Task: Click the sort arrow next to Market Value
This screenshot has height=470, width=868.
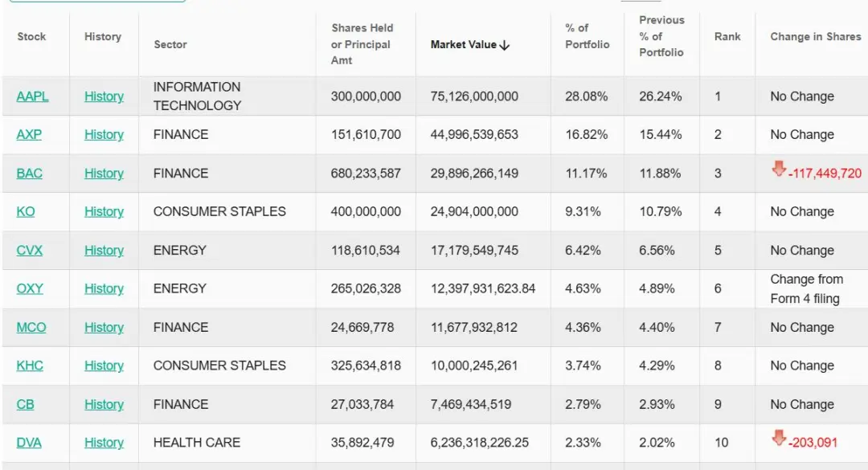Action: (x=504, y=46)
